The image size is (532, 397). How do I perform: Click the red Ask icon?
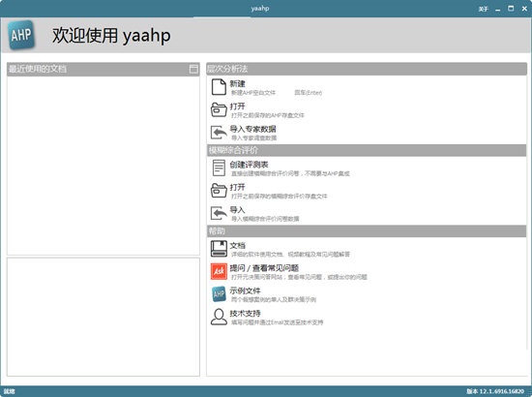[219, 271]
